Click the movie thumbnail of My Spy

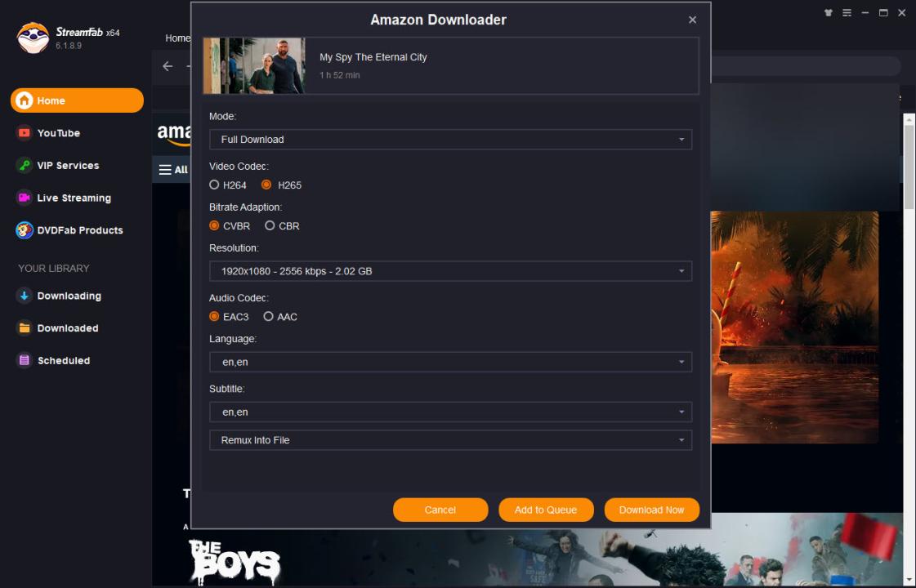click(254, 65)
